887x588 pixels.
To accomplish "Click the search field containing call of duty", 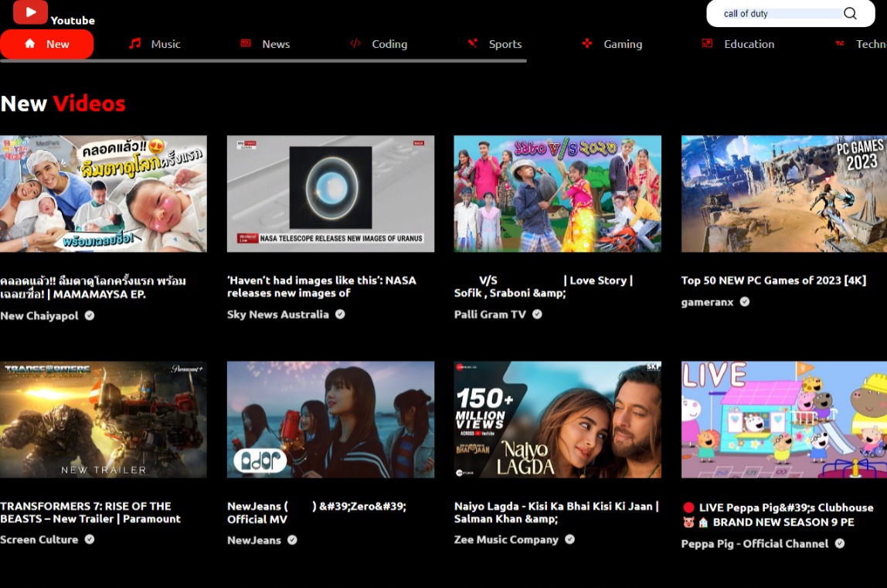I will [782, 14].
